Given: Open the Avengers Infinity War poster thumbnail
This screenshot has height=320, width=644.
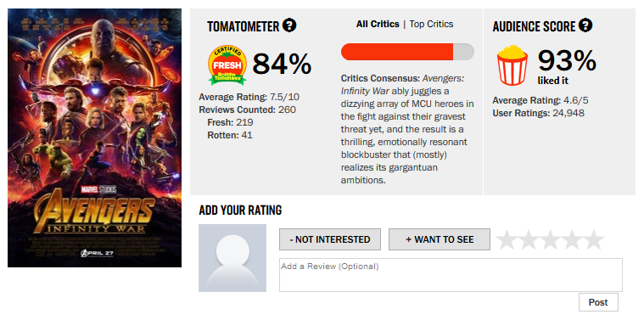Looking at the screenshot, I should pos(94,138).
